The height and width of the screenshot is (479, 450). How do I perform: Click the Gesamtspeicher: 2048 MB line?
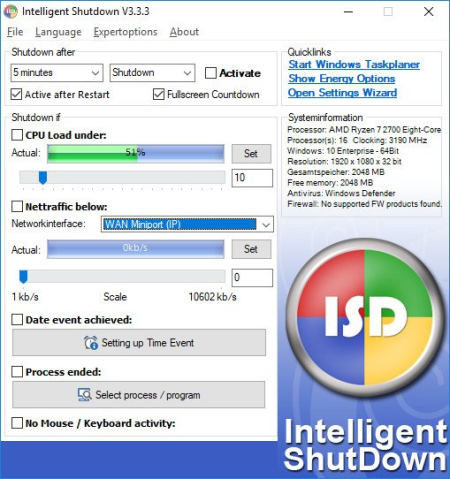(336, 172)
